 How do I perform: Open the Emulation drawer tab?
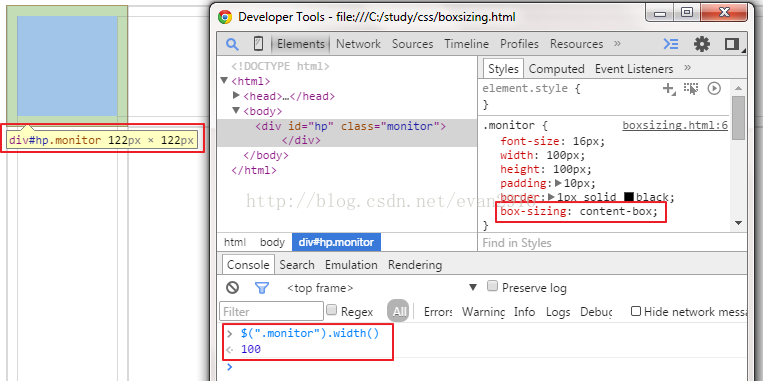point(351,265)
